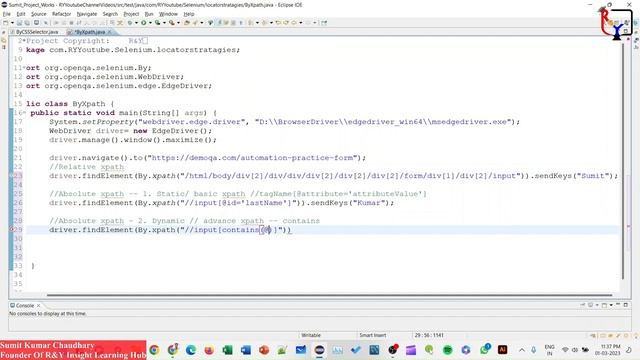The height and width of the screenshot is (360, 640).
Task: Open the Window menu
Action: 168,14
